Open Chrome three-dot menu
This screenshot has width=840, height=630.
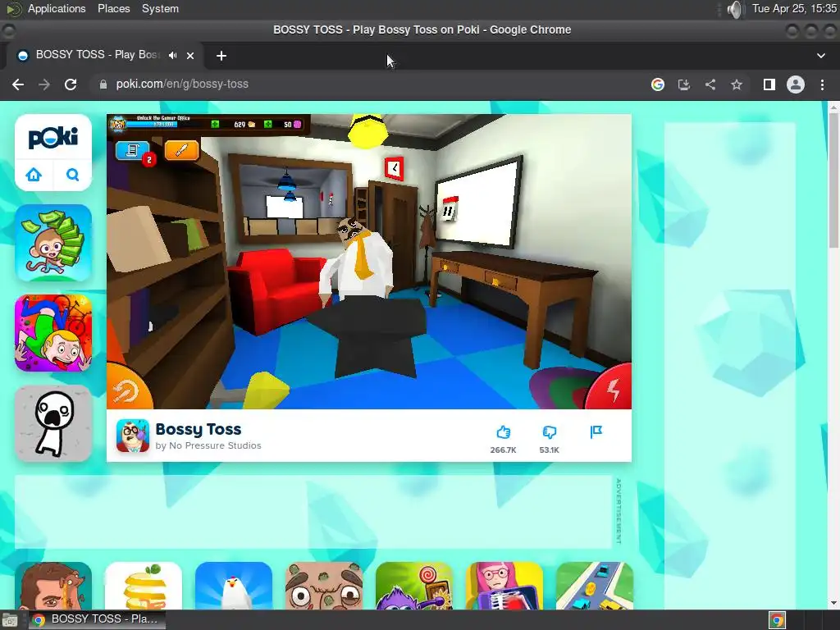[822, 84]
